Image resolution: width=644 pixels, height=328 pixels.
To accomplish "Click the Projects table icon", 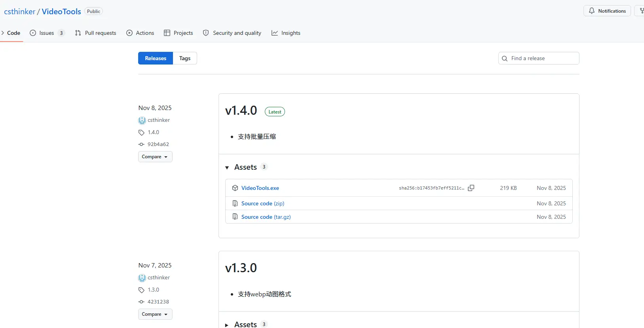I will [x=167, y=33].
